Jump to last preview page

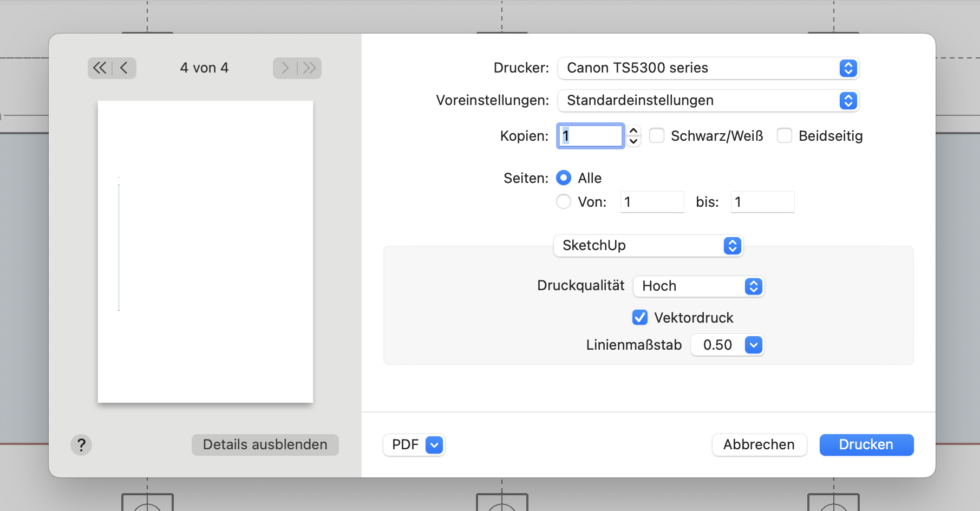tap(310, 68)
